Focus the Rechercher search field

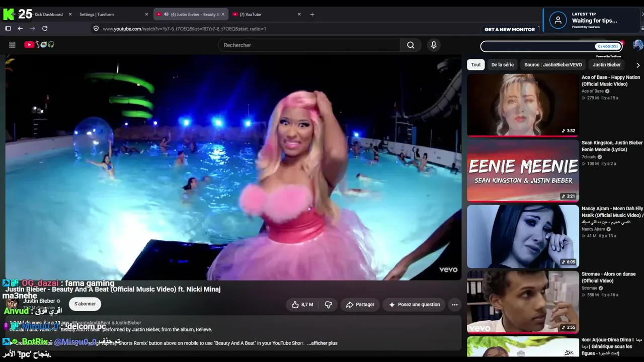pos(309,45)
